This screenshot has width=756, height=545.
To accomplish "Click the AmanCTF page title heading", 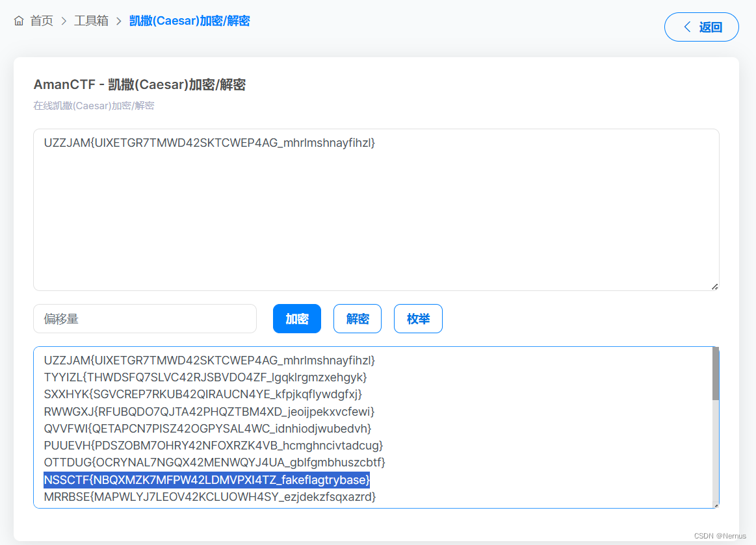I will (x=140, y=84).
